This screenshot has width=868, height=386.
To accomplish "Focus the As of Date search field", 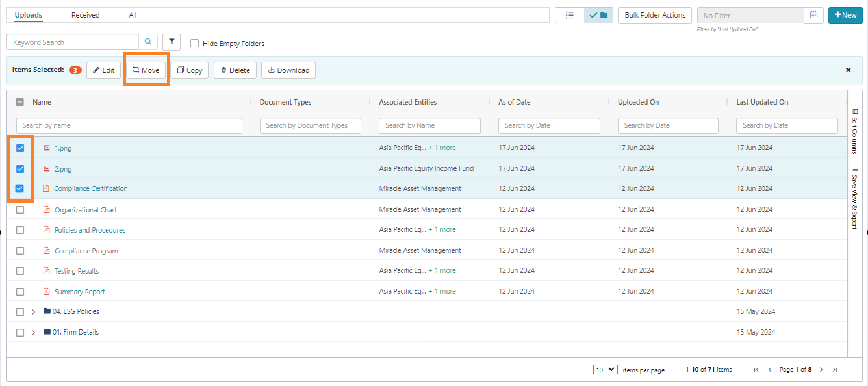I will point(549,125).
